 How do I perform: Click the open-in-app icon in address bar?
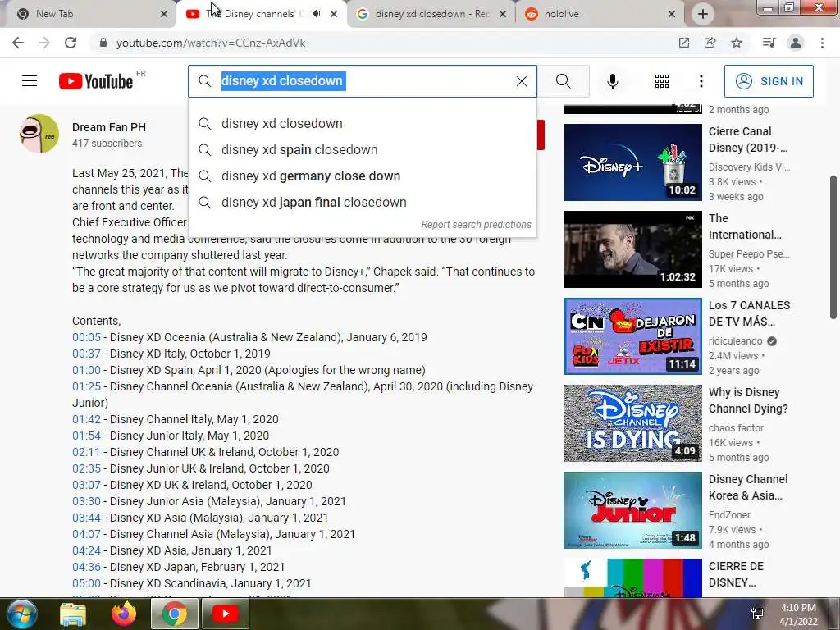pyautogui.click(x=683, y=43)
